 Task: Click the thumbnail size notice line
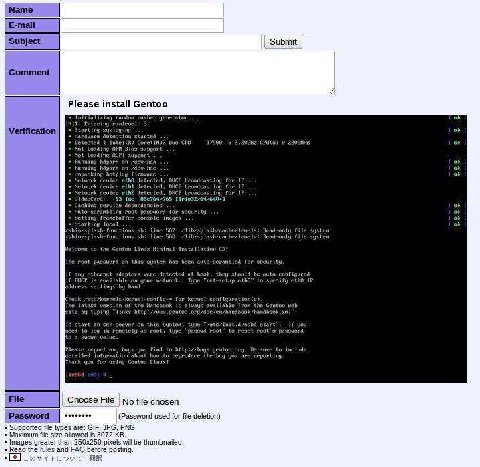95,442
